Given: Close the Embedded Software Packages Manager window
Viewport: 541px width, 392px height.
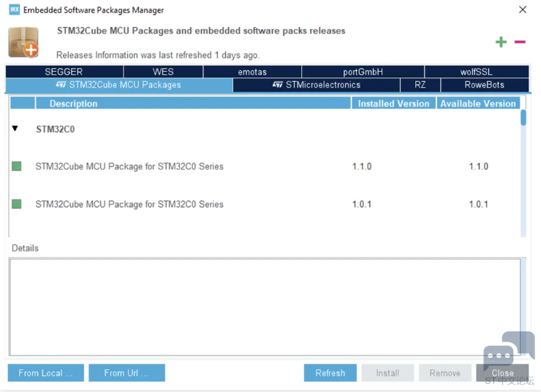Looking at the screenshot, I should 523,10.
